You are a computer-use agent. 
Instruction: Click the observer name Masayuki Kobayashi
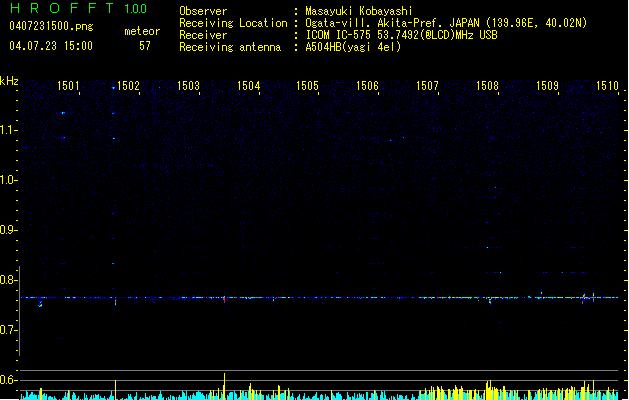359,11
